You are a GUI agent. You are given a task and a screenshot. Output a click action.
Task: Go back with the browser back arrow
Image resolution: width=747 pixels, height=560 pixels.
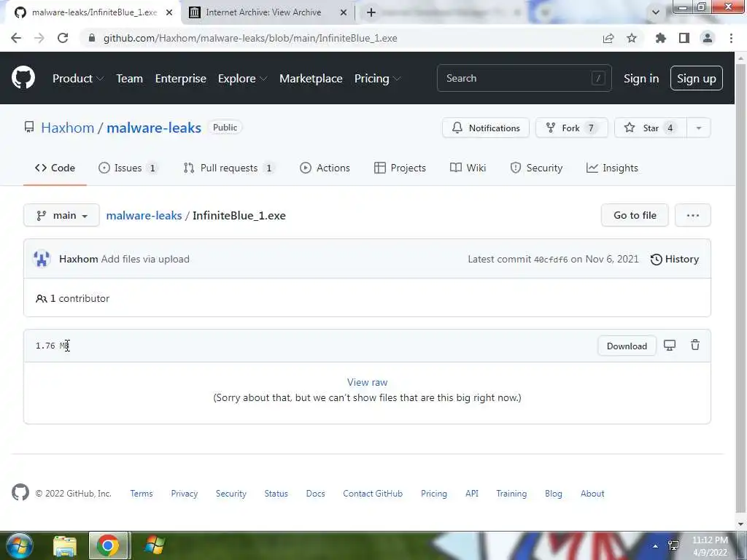tap(16, 38)
